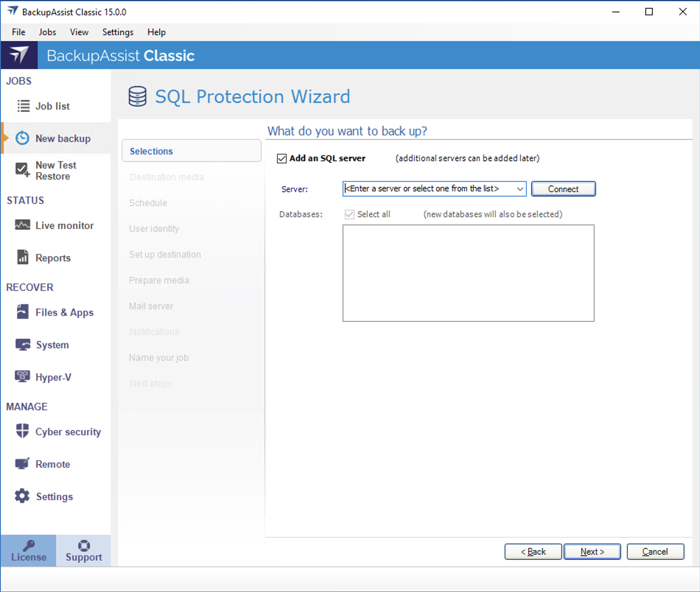Image resolution: width=700 pixels, height=592 pixels.
Task: Click into the Server name input field
Action: [427, 189]
